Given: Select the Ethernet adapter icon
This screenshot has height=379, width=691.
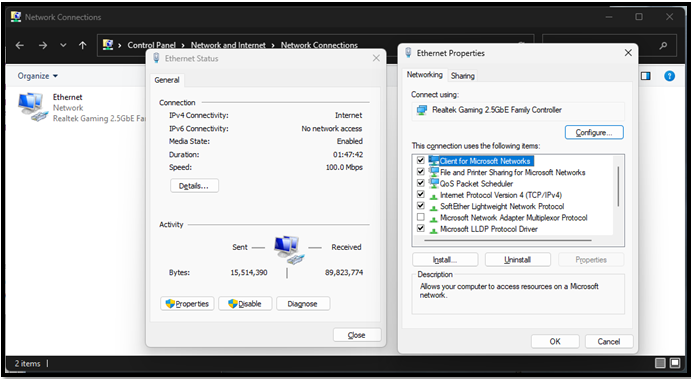Looking at the screenshot, I should coord(32,107).
